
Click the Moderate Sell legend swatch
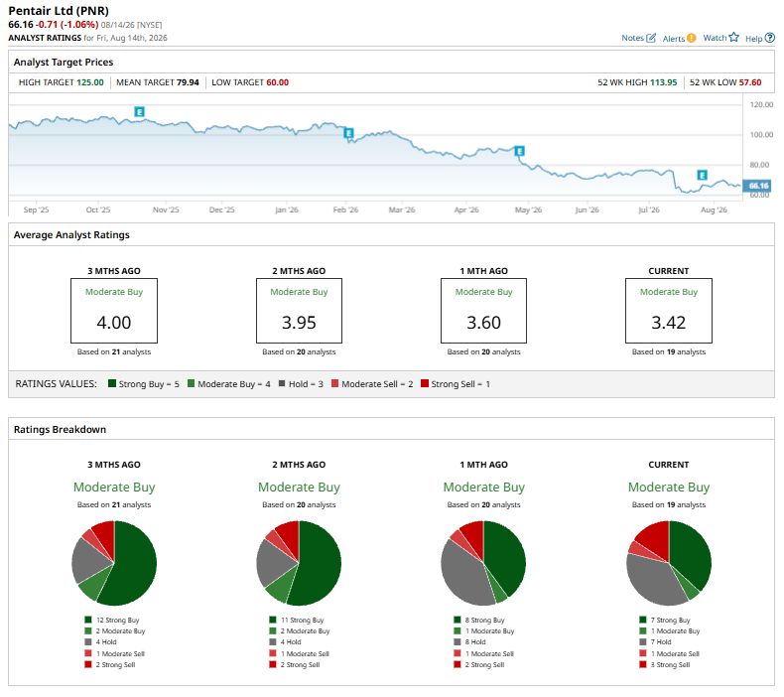click(x=335, y=384)
